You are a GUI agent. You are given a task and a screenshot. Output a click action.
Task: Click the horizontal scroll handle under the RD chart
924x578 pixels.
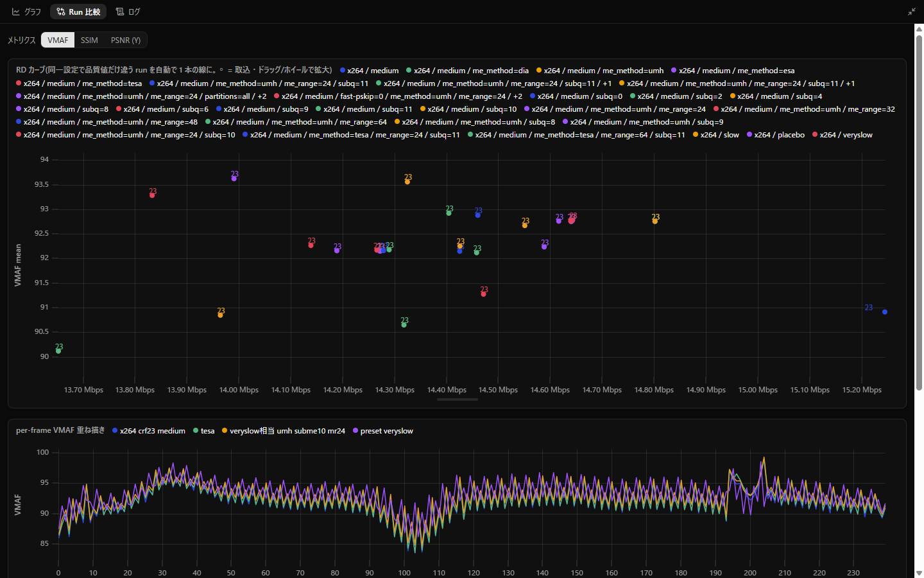click(x=458, y=399)
